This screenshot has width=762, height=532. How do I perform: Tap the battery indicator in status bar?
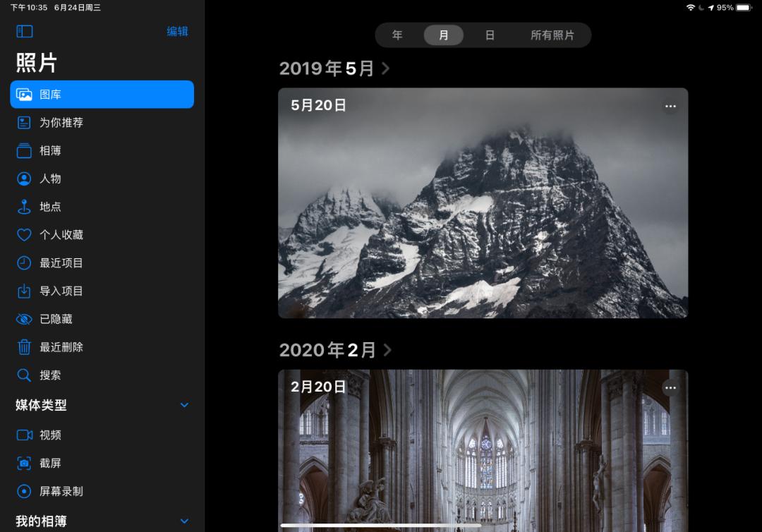(x=744, y=7)
